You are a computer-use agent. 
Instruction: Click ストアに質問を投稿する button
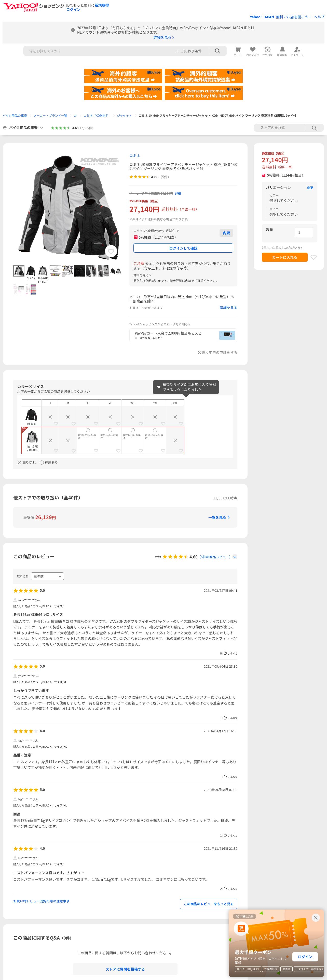coord(125,969)
